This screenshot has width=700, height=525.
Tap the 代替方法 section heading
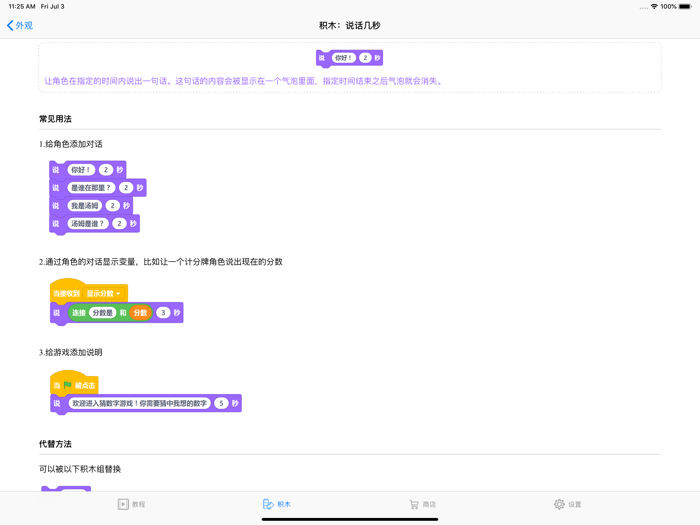point(55,444)
